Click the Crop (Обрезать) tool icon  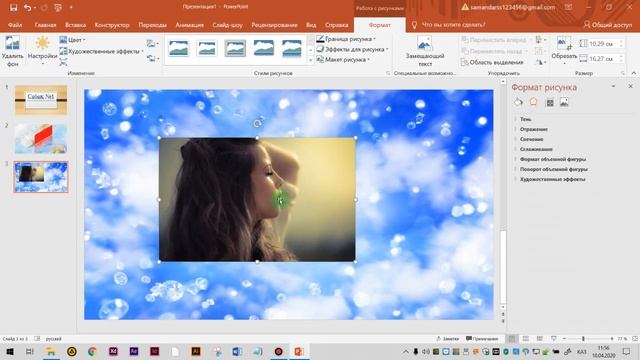[x=564, y=43]
